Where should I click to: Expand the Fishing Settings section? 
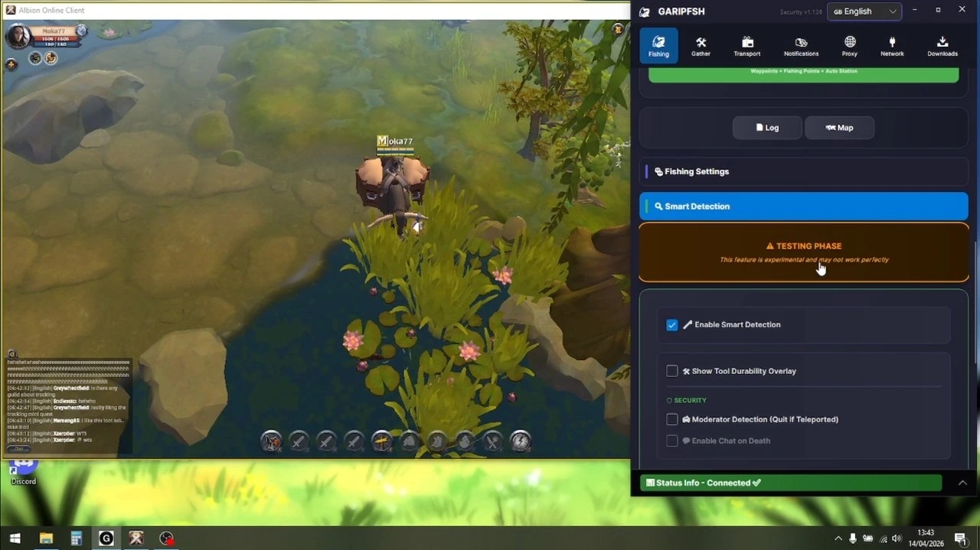point(804,171)
